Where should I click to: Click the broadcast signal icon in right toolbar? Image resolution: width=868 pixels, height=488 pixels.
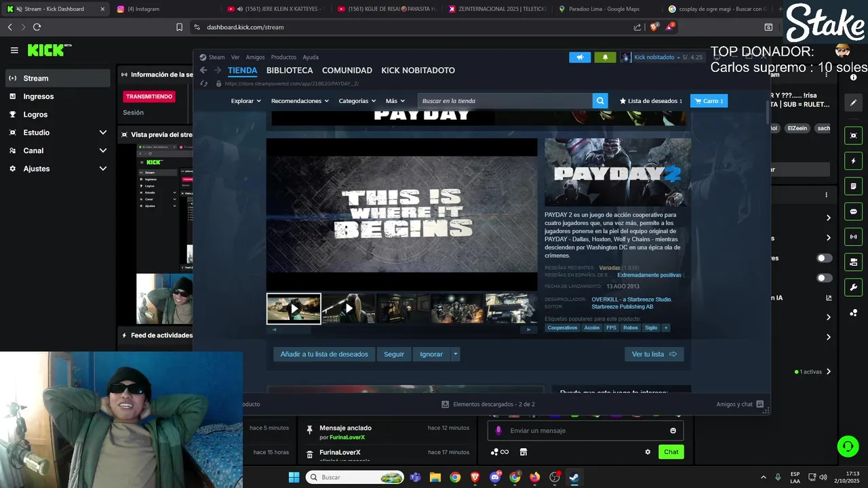[854, 237]
